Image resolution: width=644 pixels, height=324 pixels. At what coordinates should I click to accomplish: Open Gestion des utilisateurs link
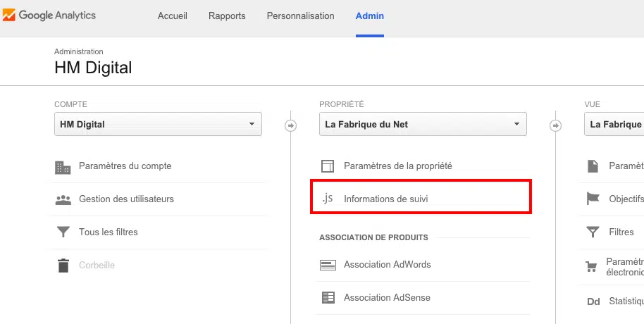[x=126, y=199]
